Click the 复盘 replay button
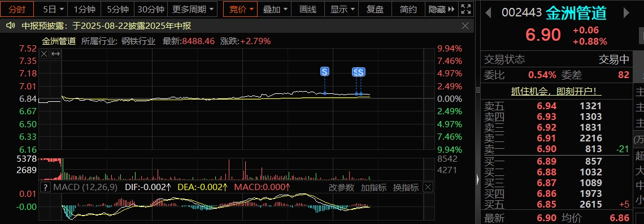This screenshot has height=224, width=644. click(375, 9)
